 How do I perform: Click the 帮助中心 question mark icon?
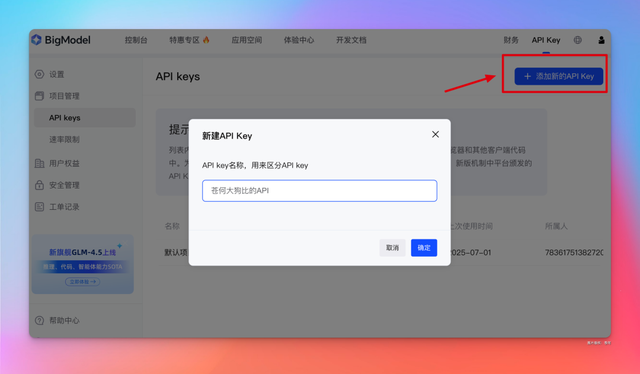(x=39, y=321)
